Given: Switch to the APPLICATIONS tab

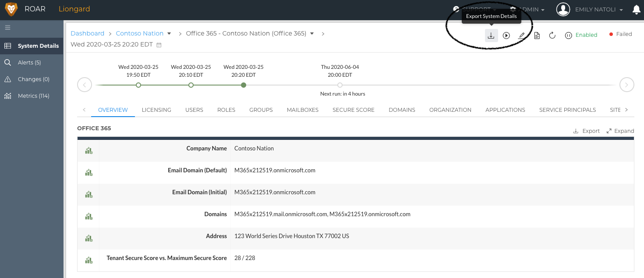Looking at the screenshot, I should pyautogui.click(x=505, y=110).
